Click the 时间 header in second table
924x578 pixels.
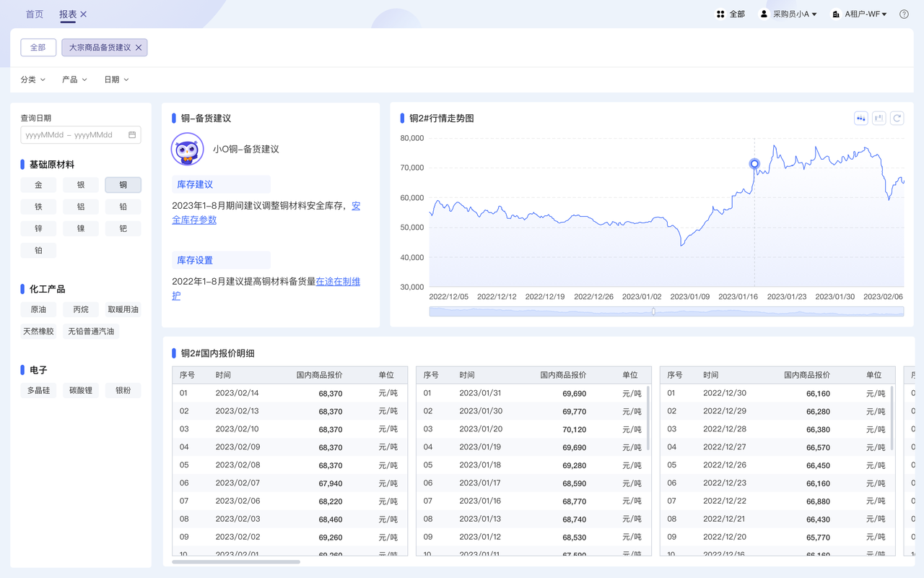[467, 375]
